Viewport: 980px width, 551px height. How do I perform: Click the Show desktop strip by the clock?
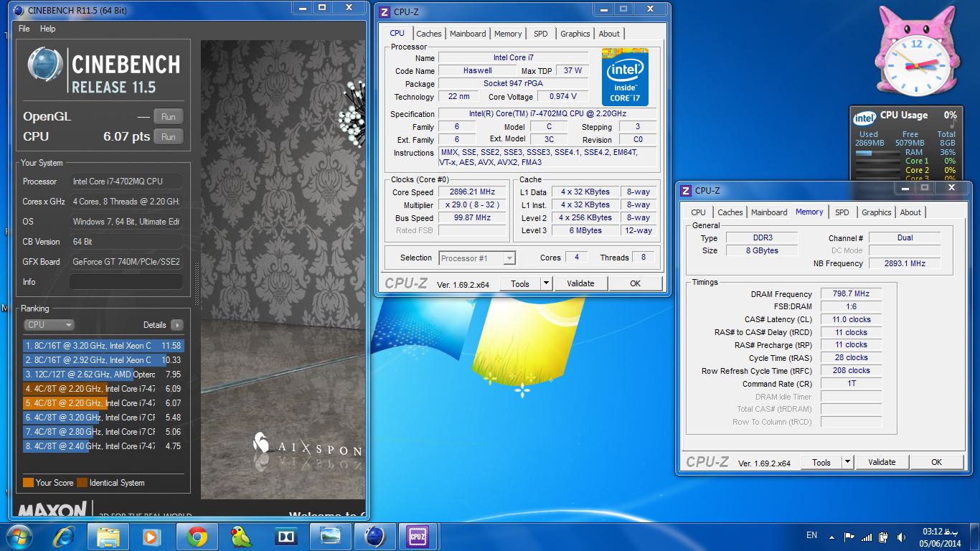tap(975, 537)
